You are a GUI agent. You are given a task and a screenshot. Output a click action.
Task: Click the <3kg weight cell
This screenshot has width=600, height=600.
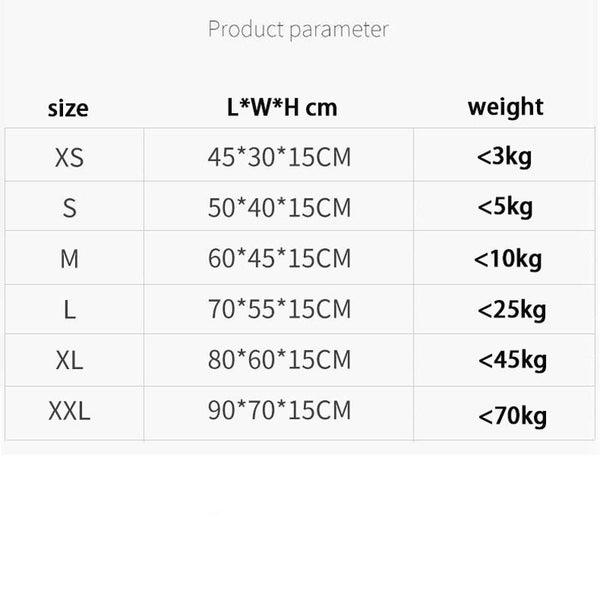click(x=505, y=156)
